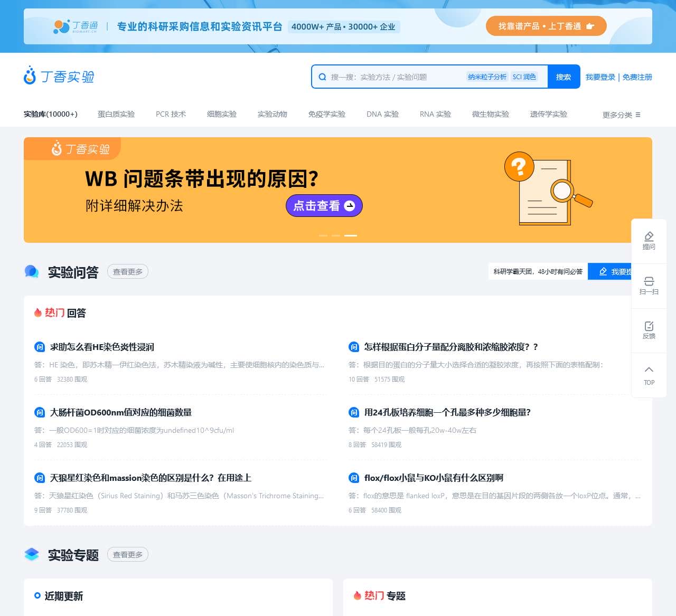Viewport: 676px width, 616px height.
Task: Click the 纳米粒子分析 search suggestion tag
Action: 487,77
